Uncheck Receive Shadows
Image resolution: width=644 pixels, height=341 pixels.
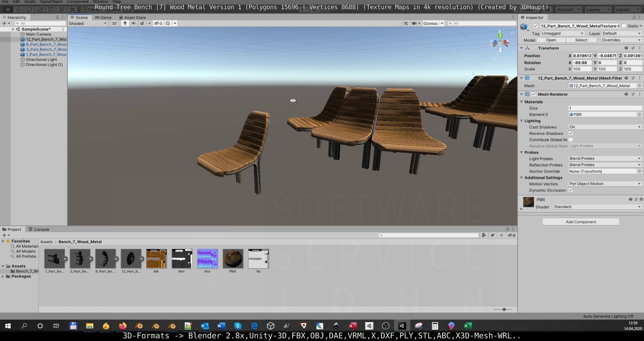point(571,133)
